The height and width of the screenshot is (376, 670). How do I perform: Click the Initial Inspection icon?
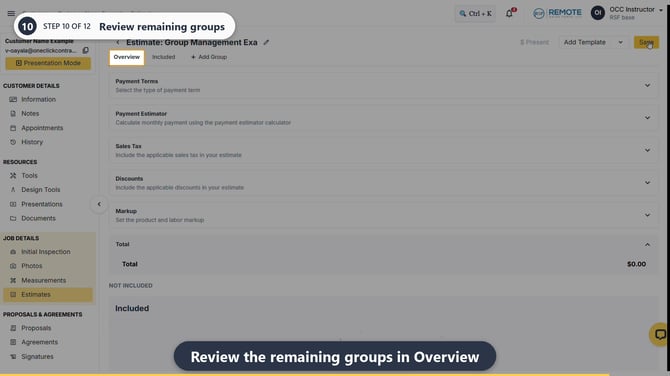pyautogui.click(x=13, y=252)
